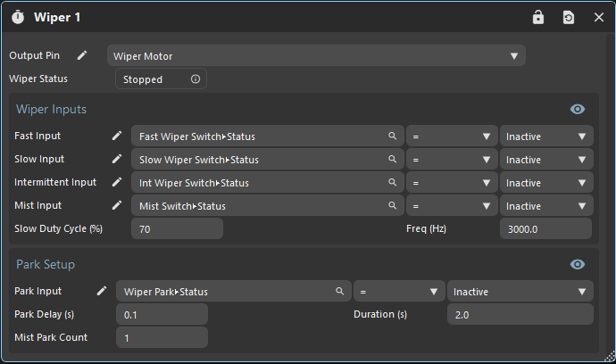This screenshot has width=616, height=364.
Task: Click the pencil icon beside Slow Input
Action: pos(116,159)
